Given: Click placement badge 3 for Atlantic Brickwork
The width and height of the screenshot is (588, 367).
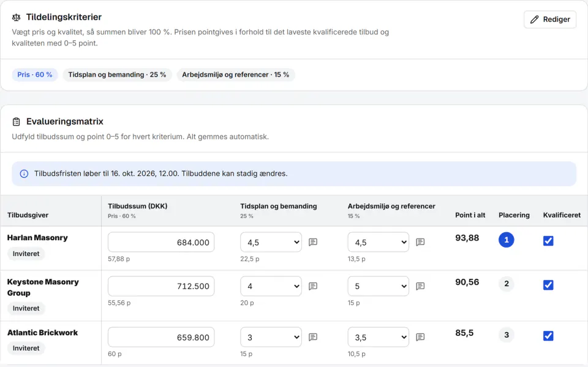Looking at the screenshot, I should point(507,335).
